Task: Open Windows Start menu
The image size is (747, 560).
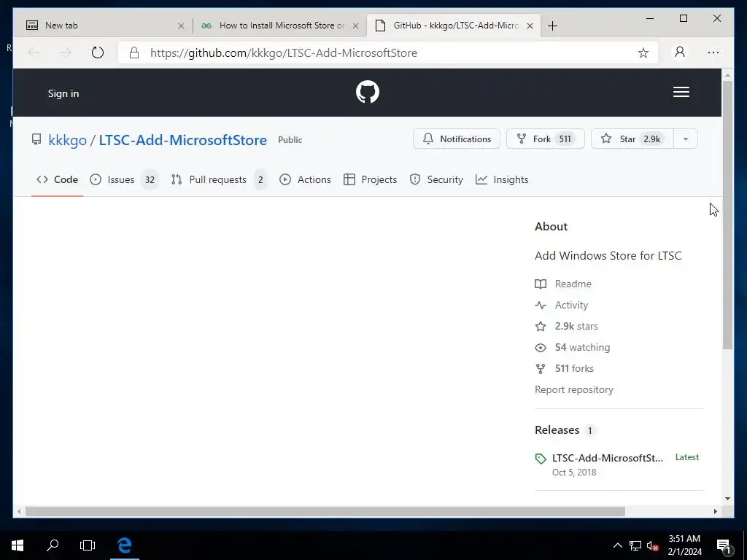Action: click(x=18, y=545)
